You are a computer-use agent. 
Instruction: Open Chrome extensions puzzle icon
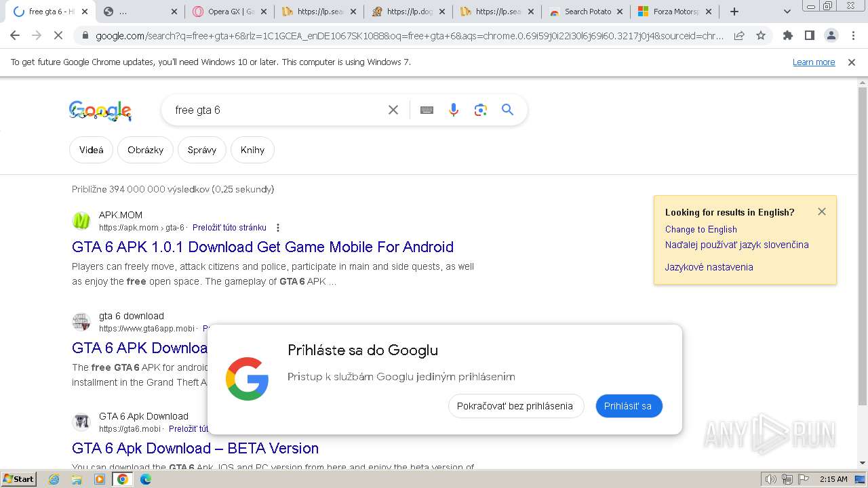point(787,36)
